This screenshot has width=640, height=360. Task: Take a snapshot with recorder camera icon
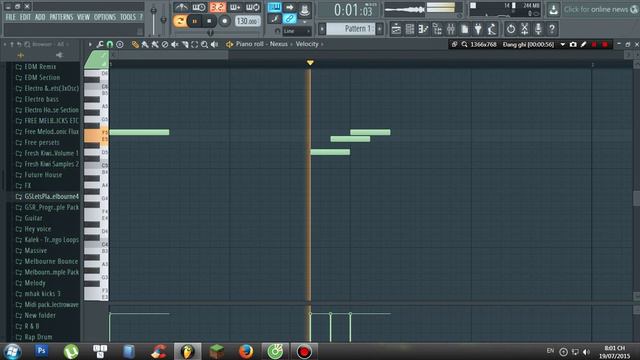(573, 44)
